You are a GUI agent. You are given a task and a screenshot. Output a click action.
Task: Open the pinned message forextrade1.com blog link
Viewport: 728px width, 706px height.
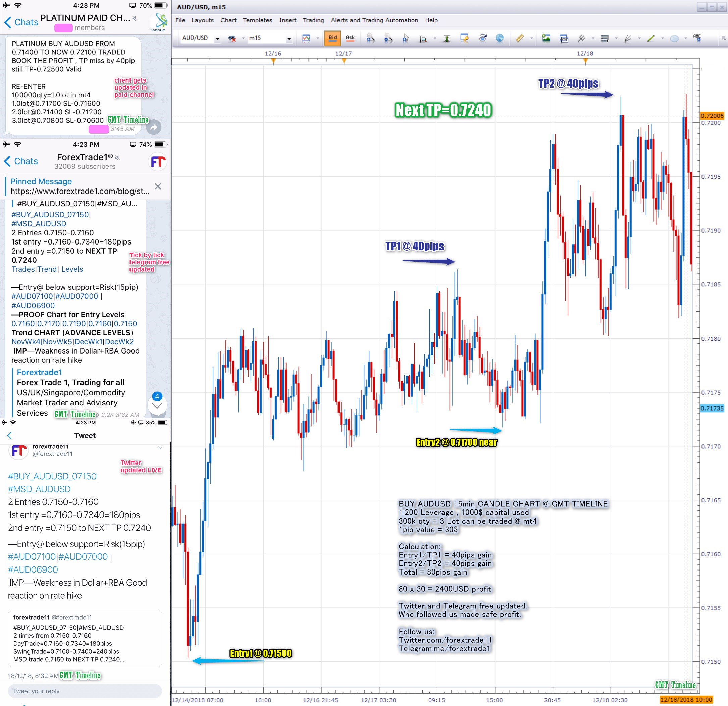[80, 191]
